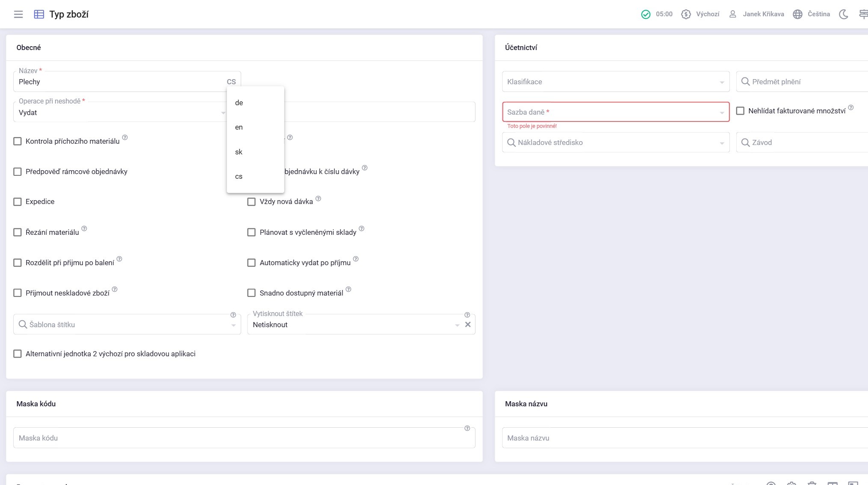Clear the Vytisknout štítek selection
Screen dimensions: 868x485
pos(468,325)
